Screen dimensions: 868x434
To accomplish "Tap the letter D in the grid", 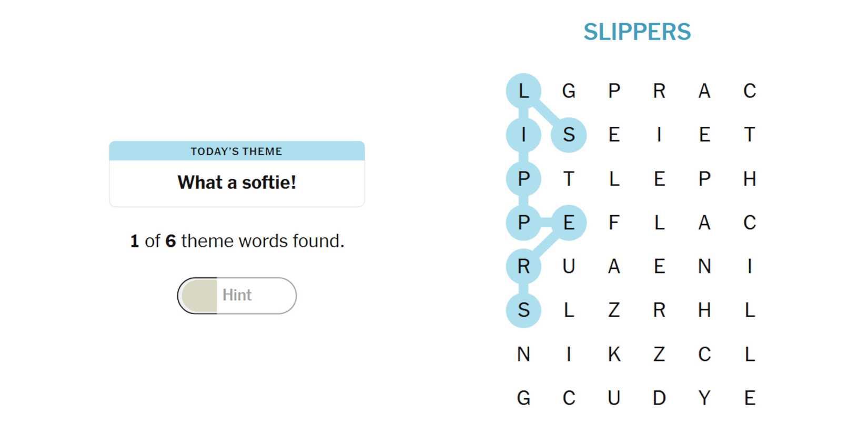I will tap(659, 398).
